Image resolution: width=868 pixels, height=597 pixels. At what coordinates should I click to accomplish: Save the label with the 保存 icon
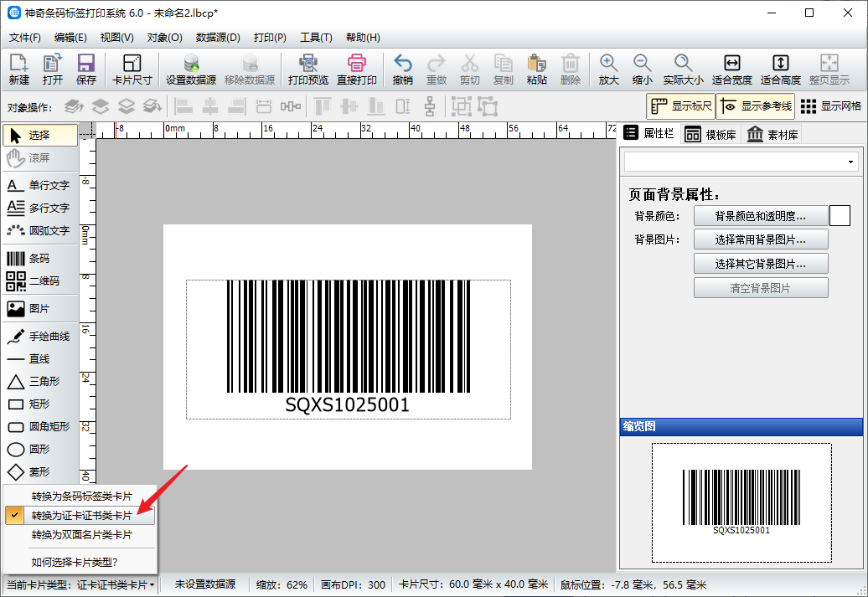85,69
